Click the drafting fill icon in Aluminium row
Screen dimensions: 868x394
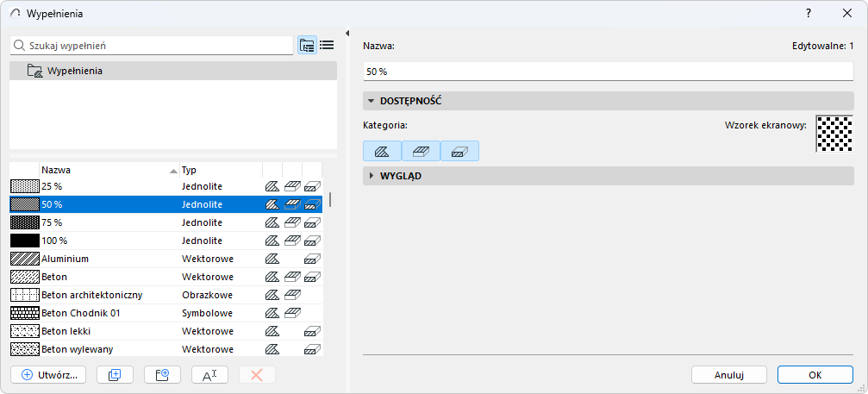(x=272, y=259)
